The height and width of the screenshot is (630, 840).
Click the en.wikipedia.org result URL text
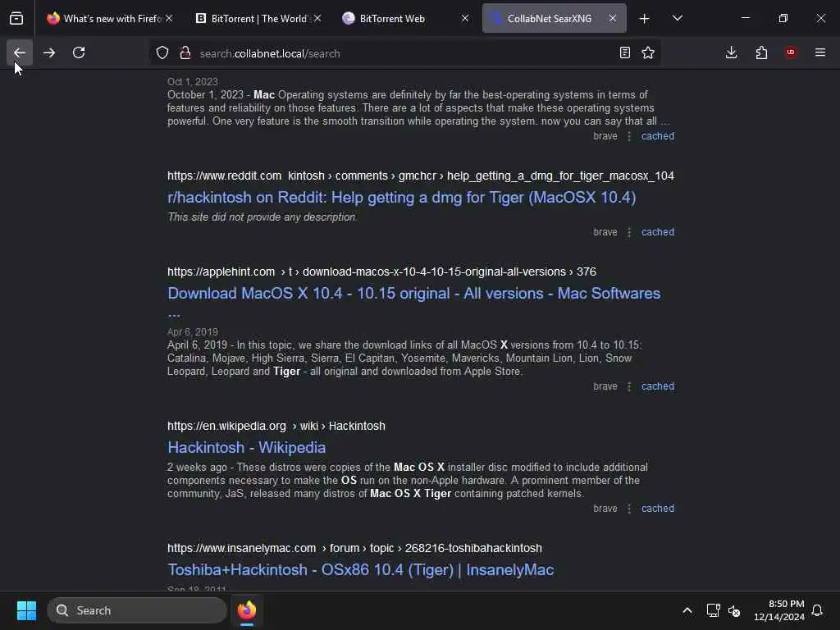coord(276,426)
